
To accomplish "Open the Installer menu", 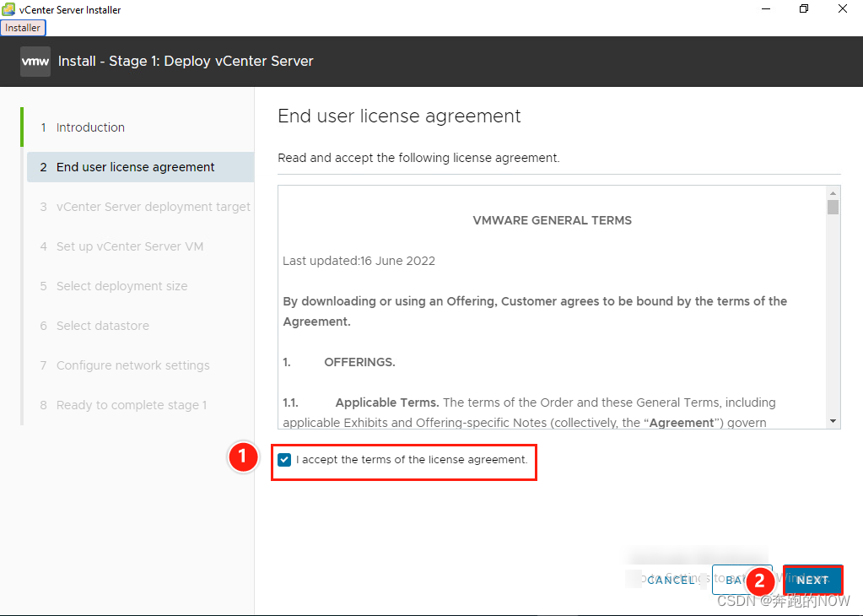I will coord(23,28).
